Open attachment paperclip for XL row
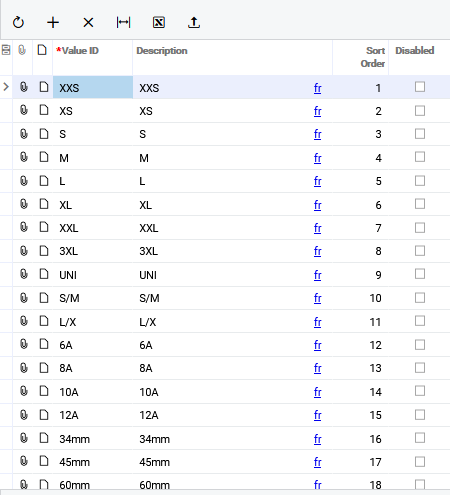This screenshot has height=495, width=450. click(23, 204)
